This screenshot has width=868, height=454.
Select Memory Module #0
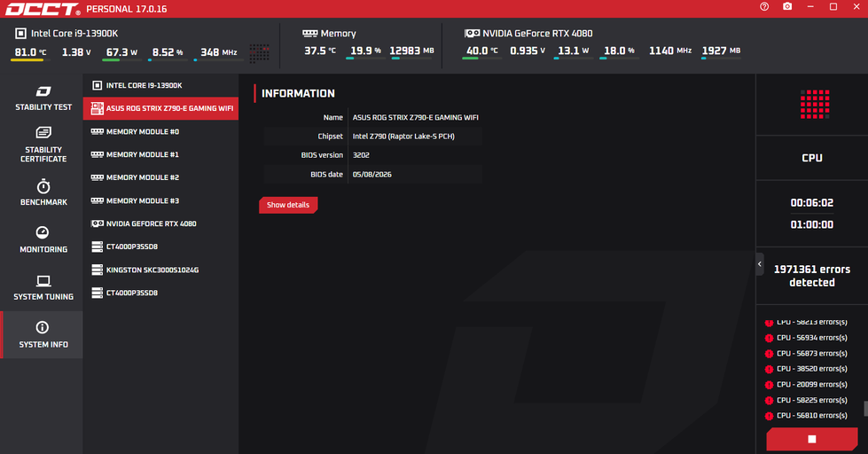160,131
